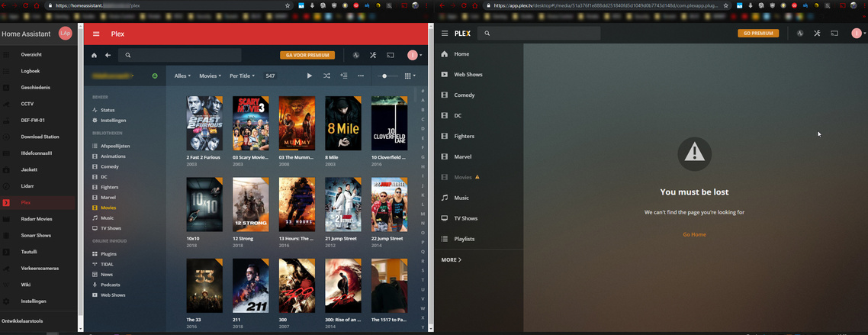Open hamburger menu in red Plex header
This screenshot has height=335, width=868.
96,34
